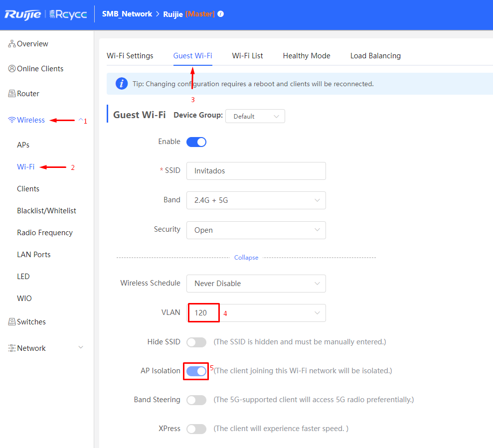Viewport: 493px width, 448px height.
Task: Open Overview in the sidebar
Action: (x=32, y=44)
